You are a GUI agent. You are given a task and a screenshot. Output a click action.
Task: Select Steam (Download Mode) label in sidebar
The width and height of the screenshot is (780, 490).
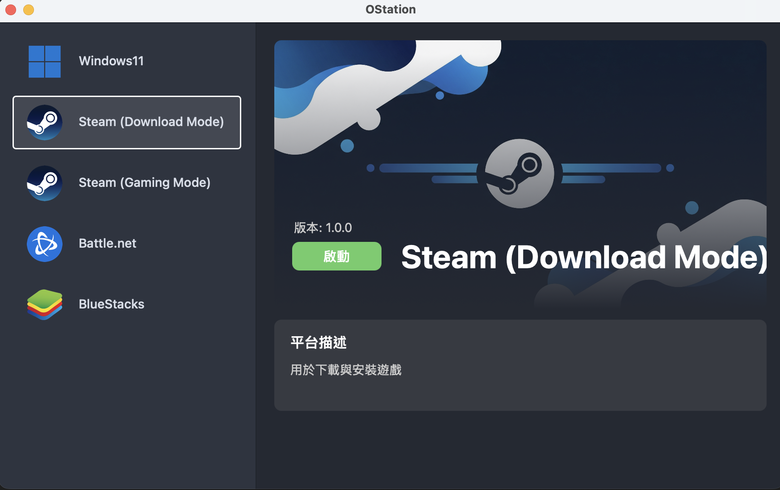click(151, 122)
